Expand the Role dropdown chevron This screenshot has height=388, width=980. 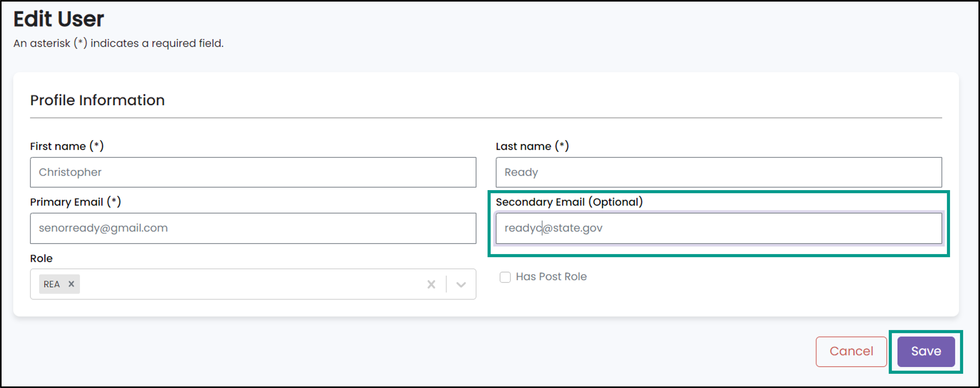[x=461, y=285]
